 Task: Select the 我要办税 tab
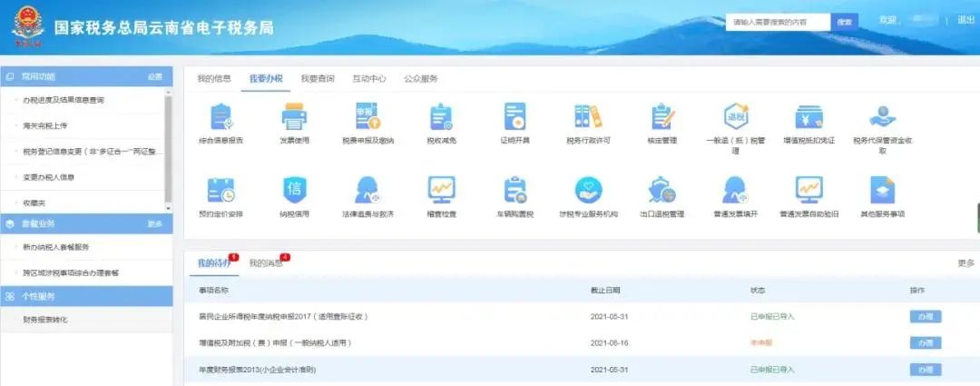(x=266, y=79)
